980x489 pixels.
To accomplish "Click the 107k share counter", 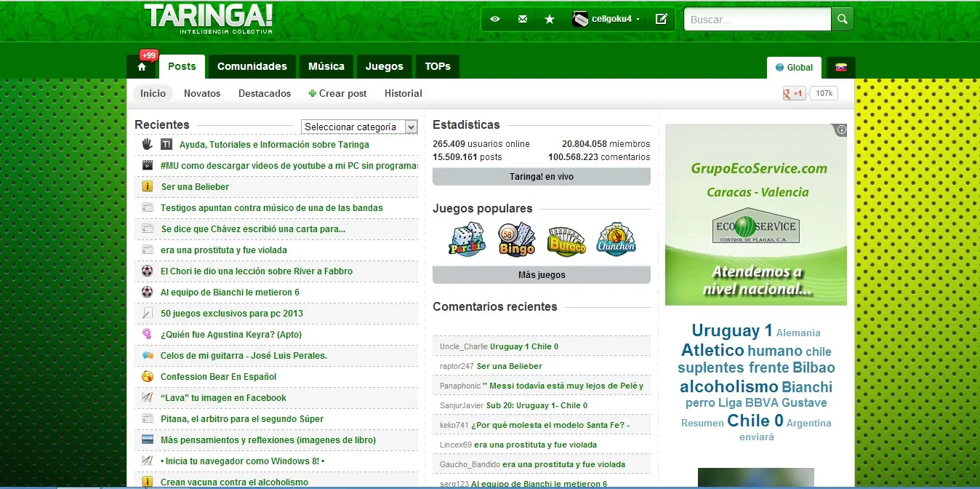I will [x=824, y=93].
